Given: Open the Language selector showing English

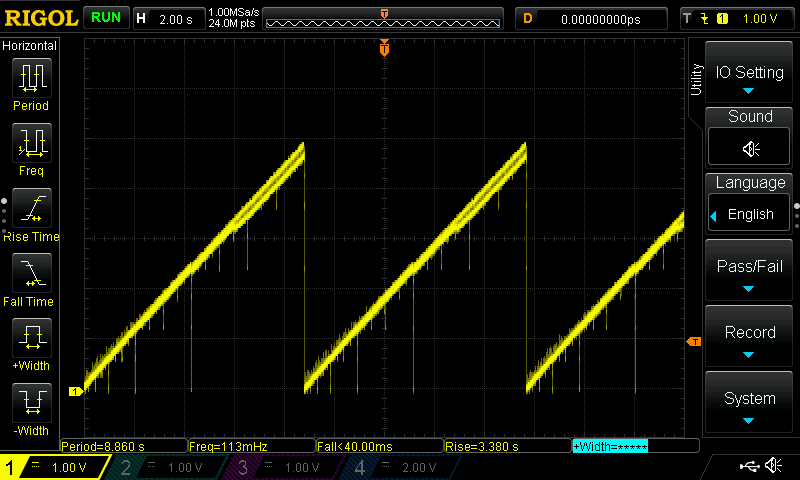Looking at the screenshot, I should click(x=750, y=214).
